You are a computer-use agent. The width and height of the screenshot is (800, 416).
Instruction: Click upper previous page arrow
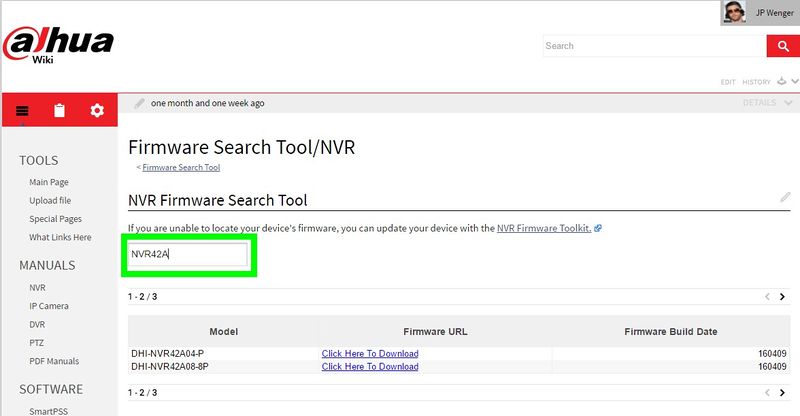pyautogui.click(x=767, y=297)
